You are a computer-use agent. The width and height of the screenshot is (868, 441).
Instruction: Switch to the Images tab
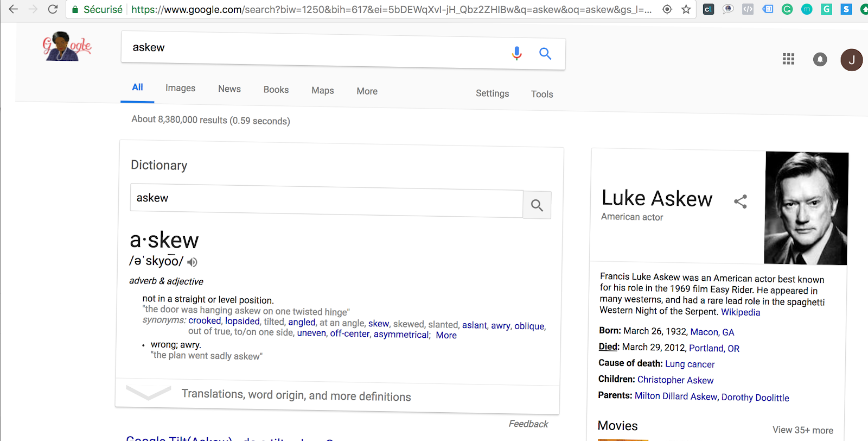pyautogui.click(x=181, y=88)
